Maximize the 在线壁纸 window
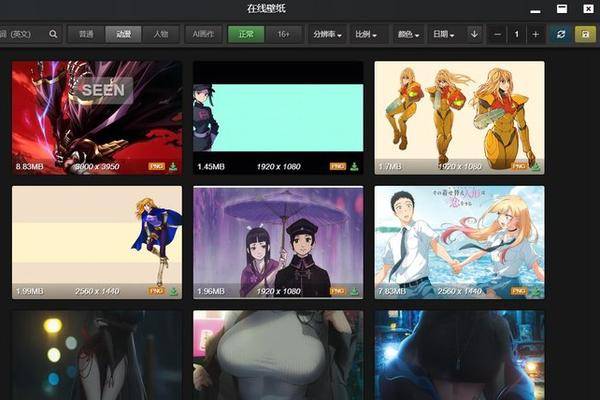This screenshot has width=600, height=400. click(562, 9)
